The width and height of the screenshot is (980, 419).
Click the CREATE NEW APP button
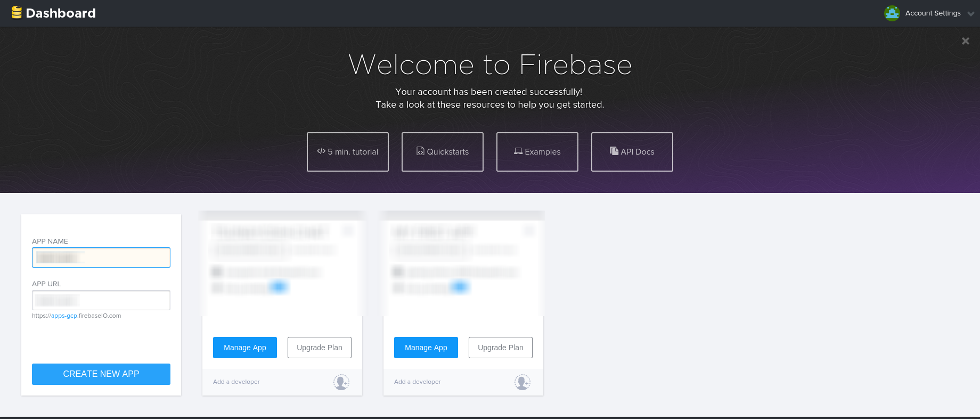[x=101, y=374]
